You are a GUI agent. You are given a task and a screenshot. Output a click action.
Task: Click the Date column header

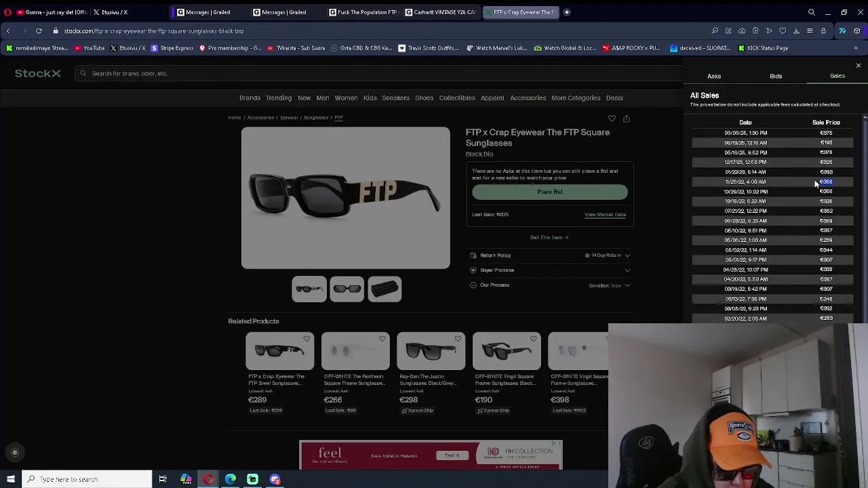(745, 123)
